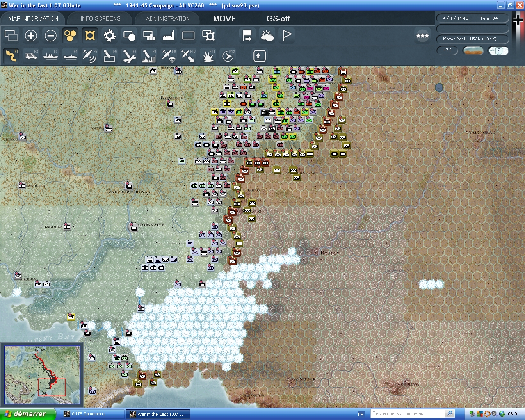Open the MAP INFORMATION tab
This screenshot has width=525, height=420.
tap(33, 18)
